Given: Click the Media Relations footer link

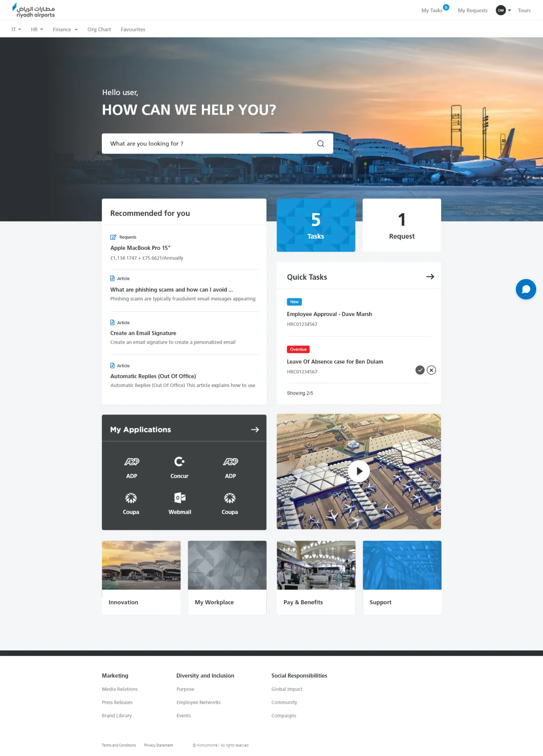Looking at the screenshot, I should [x=120, y=689].
